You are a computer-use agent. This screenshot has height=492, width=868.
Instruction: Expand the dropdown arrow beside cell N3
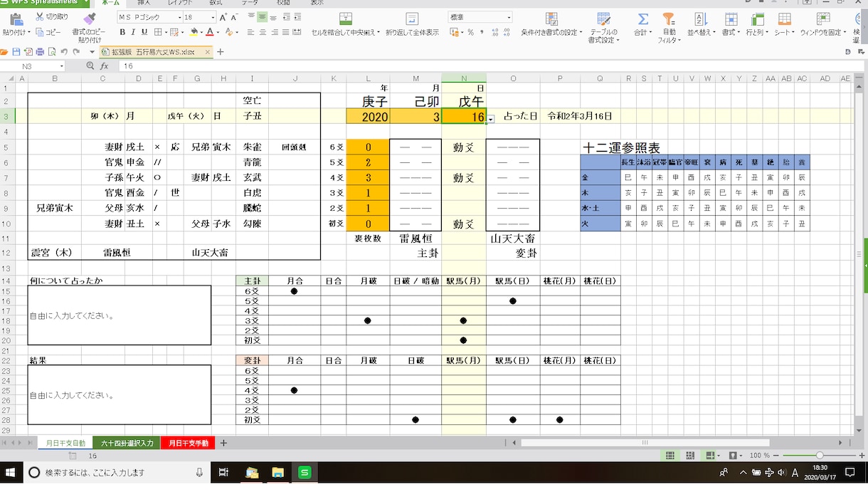pyautogui.click(x=491, y=120)
